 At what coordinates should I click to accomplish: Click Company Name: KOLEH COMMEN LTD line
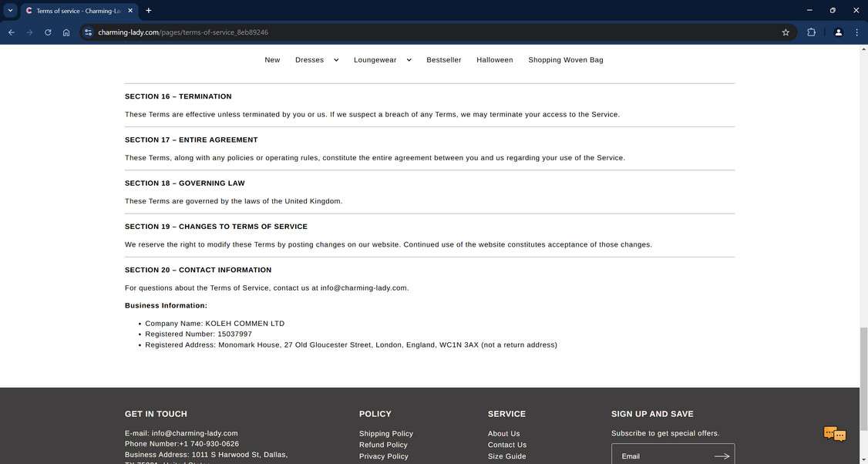pyautogui.click(x=215, y=324)
